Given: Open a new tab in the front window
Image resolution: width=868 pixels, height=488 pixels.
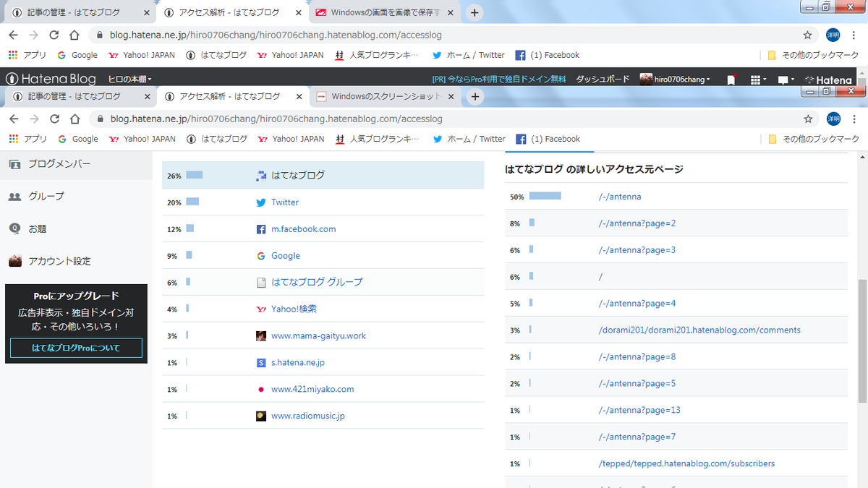Looking at the screenshot, I should [475, 96].
